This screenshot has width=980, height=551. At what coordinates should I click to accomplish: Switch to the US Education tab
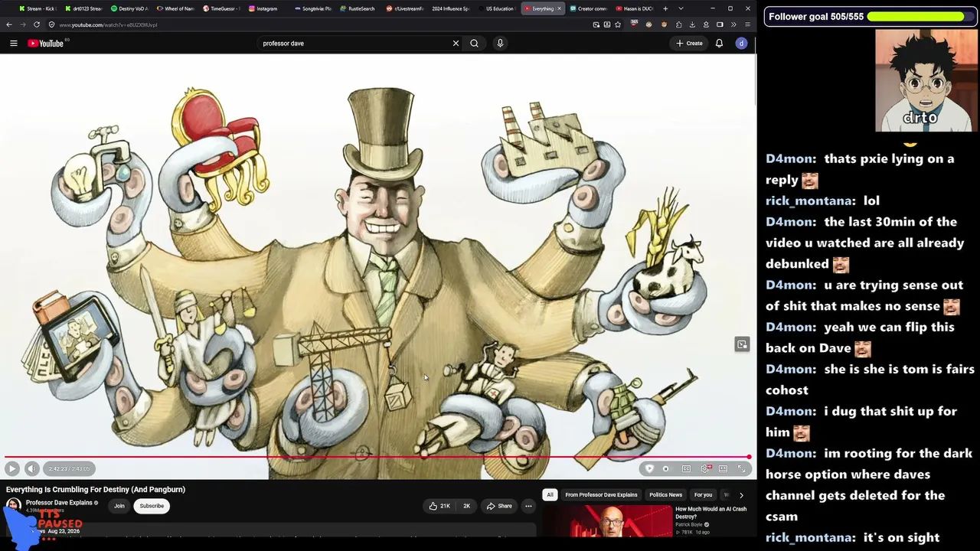click(498, 8)
